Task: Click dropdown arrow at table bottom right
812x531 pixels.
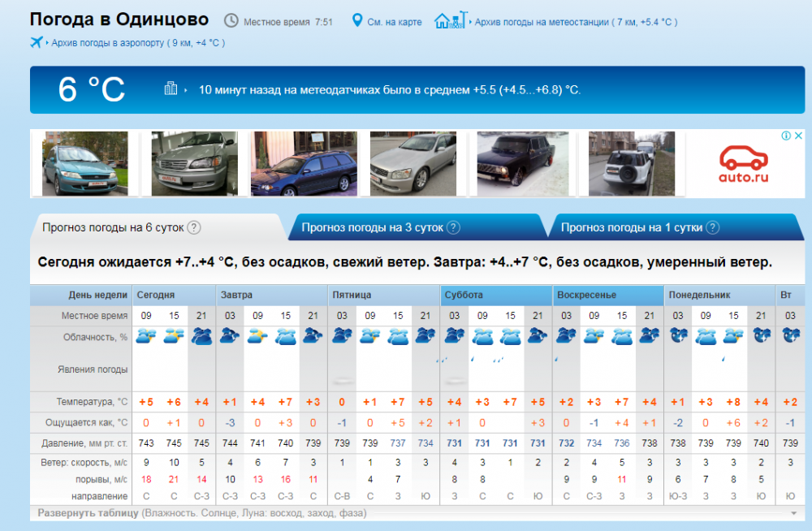Action: coord(793,513)
